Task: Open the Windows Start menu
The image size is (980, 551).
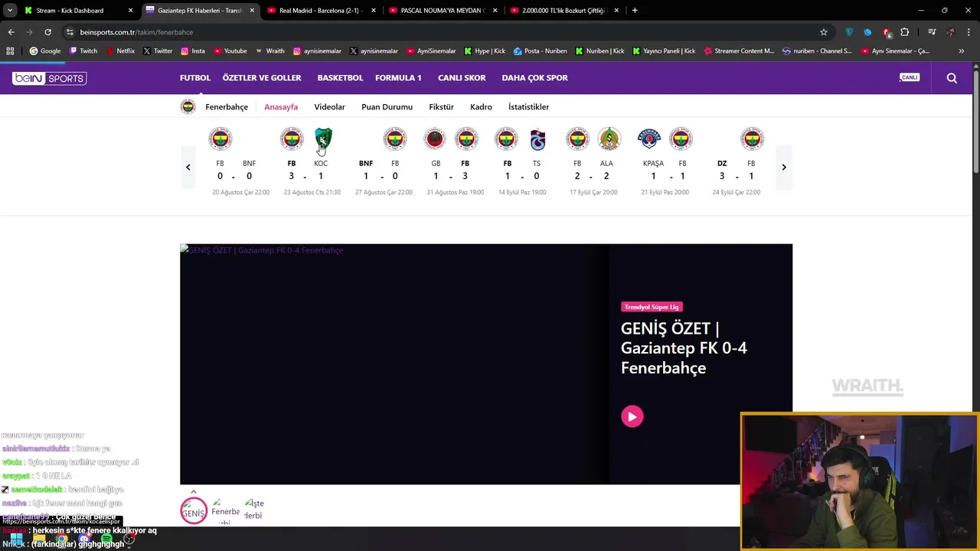Action: [16, 539]
